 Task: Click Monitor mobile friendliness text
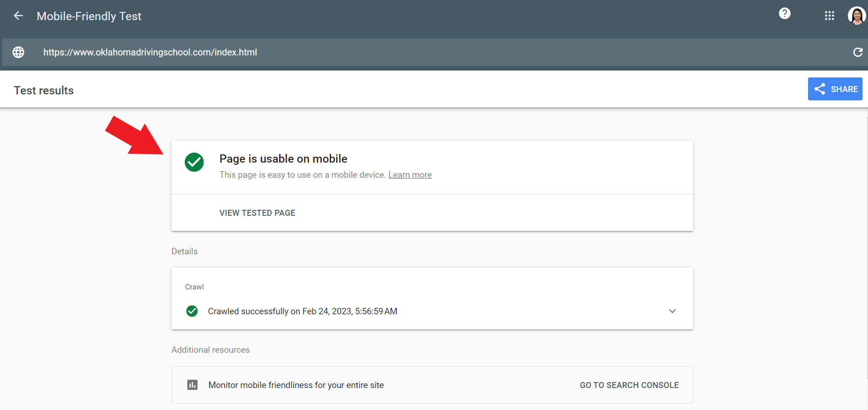(296, 385)
